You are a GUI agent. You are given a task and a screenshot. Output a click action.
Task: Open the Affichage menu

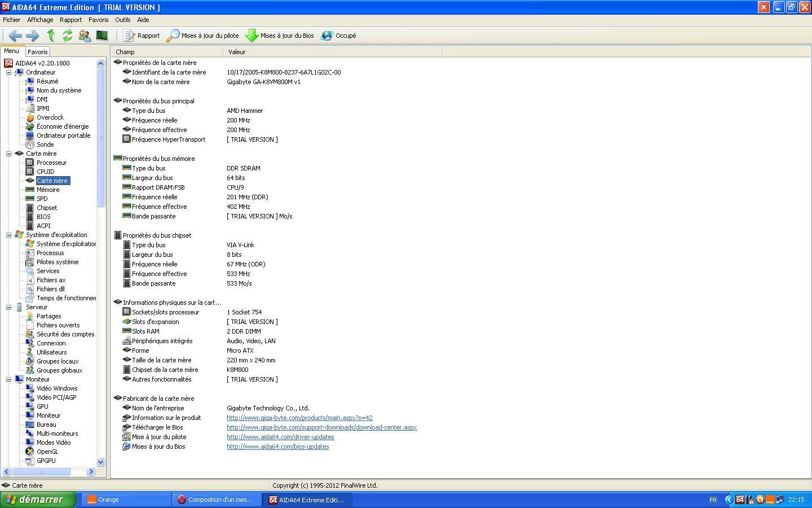40,20
